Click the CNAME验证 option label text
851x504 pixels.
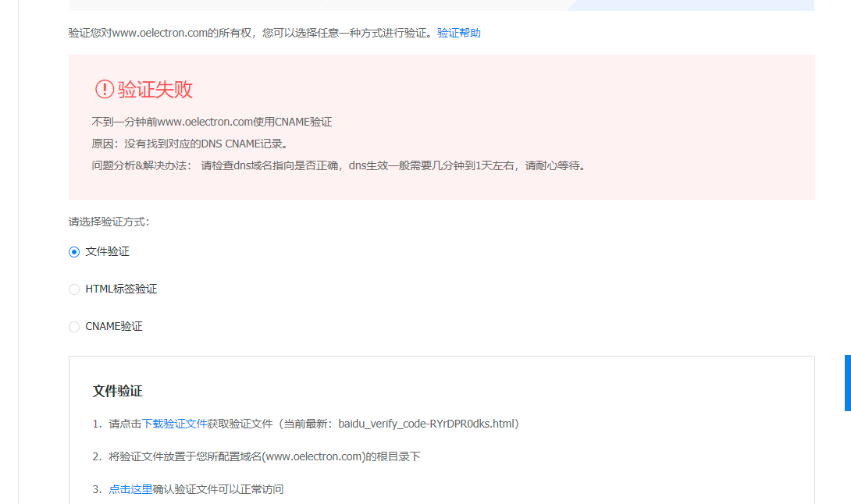114,327
